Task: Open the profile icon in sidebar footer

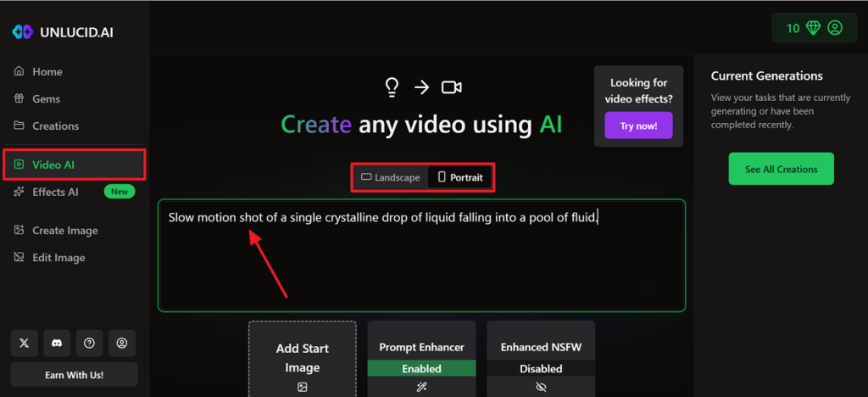Action: click(122, 344)
